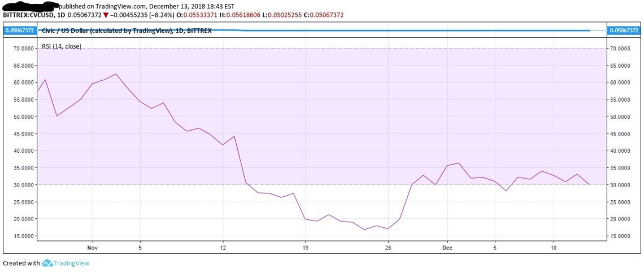This screenshot has width=644, height=272.
Task: Click the BITTREX:CVCUSD symbol text
Action: pos(28,15)
